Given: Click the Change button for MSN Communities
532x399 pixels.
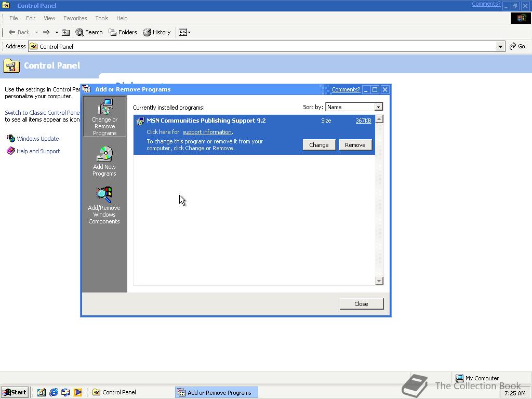Looking at the screenshot, I should click(319, 145).
